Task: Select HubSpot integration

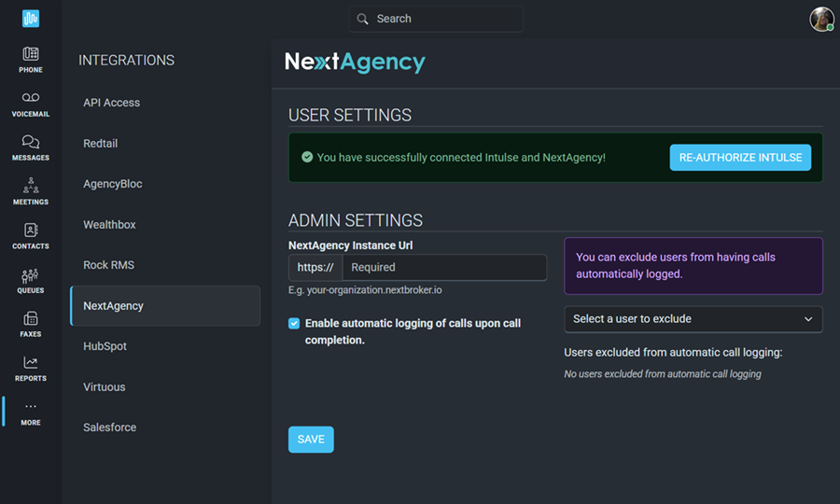Action: (x=165, y=346)
